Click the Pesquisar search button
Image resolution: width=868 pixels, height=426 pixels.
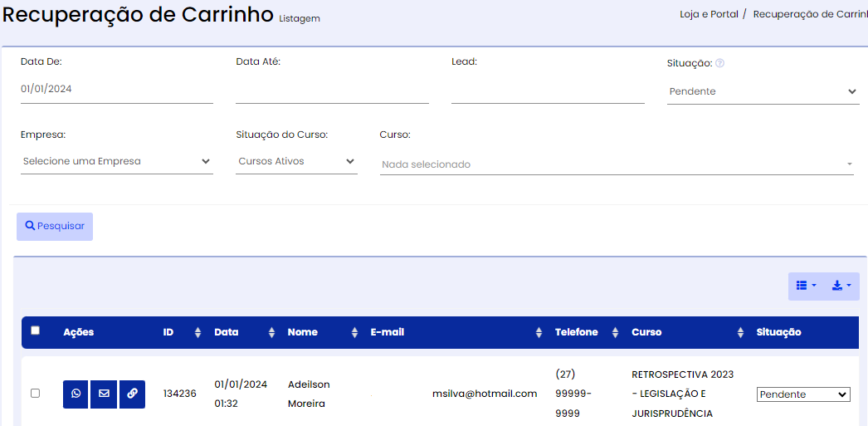tap(55, 226)
